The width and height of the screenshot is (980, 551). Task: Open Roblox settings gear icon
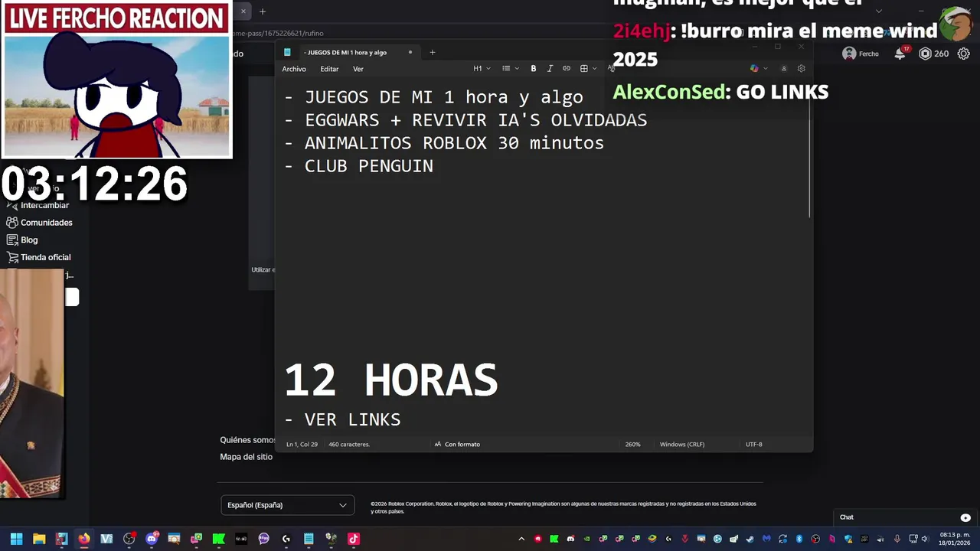(964, 54)
